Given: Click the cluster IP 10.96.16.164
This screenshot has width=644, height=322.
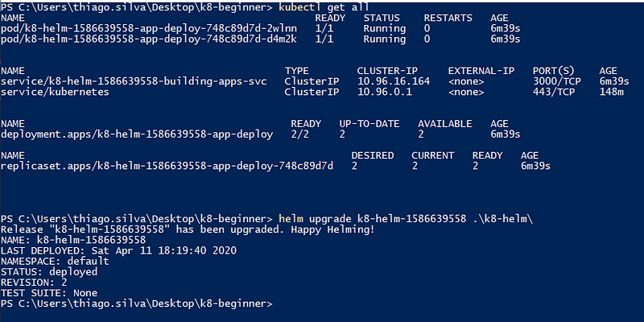Looking at the screenshot, I should tap(394, 81).
